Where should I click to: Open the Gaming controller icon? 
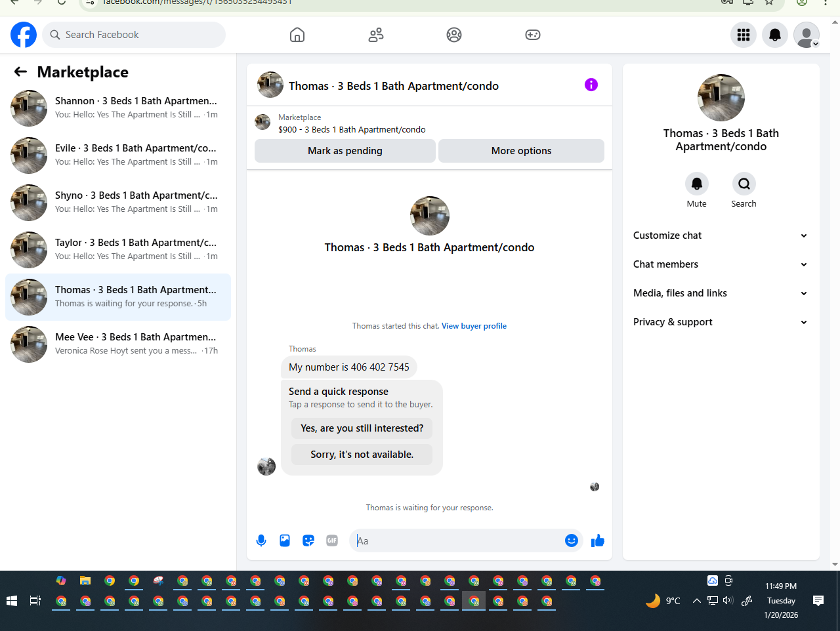(x=533, y=35)
